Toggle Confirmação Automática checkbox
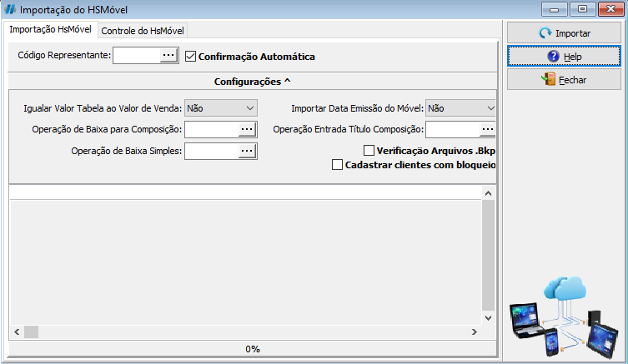This screenshot has width=628, height=364. (x=191, y=57)
